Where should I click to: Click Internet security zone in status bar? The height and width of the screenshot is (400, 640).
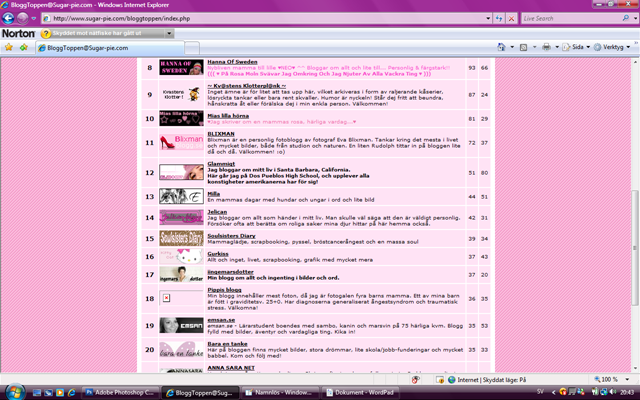(x=487, y=380)
